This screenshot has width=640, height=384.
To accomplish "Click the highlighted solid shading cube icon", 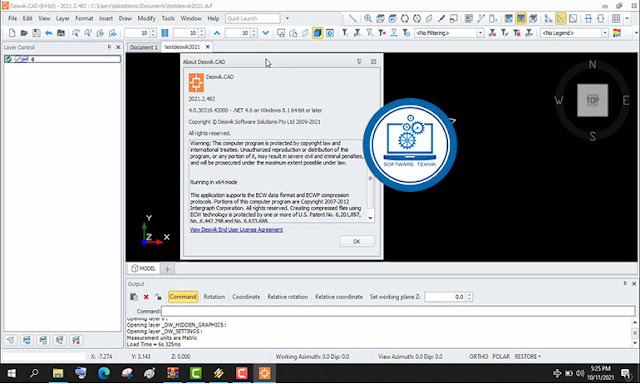I will 317,33.
